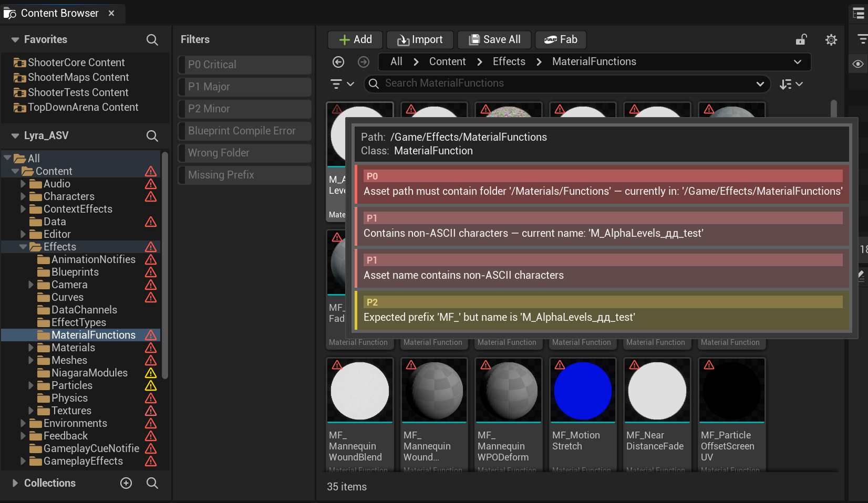Open ShooterMaps Content favorite

click(x=78, y=78)
